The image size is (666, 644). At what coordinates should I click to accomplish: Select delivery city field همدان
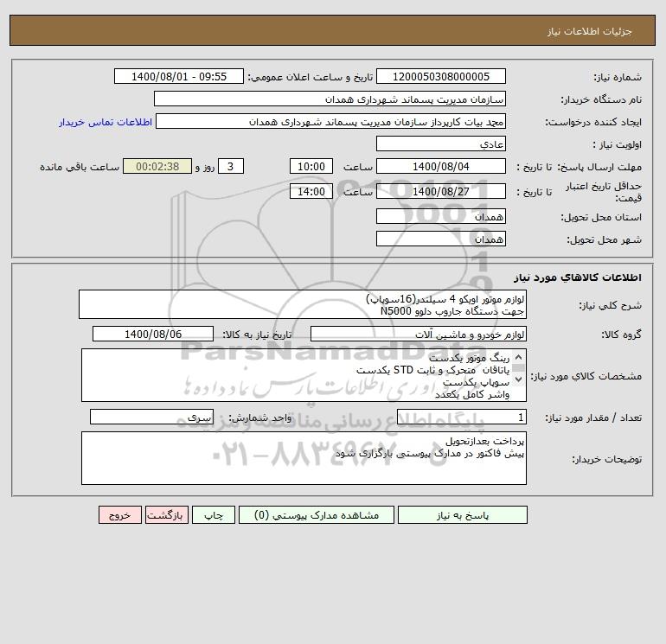coord(441,239)
